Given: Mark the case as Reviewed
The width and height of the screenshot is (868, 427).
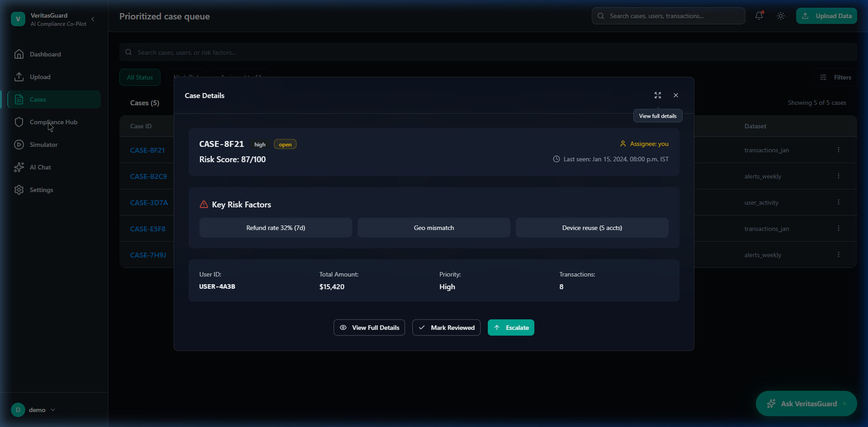Looking at the screenshot, I should pyautogui.click(x=446, y=327).
